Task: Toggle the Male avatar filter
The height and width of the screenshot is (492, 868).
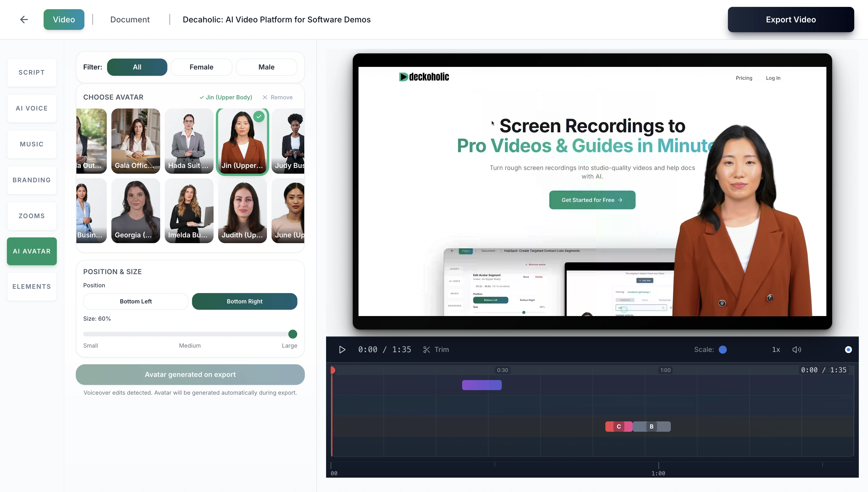Action: click(267, 67)
